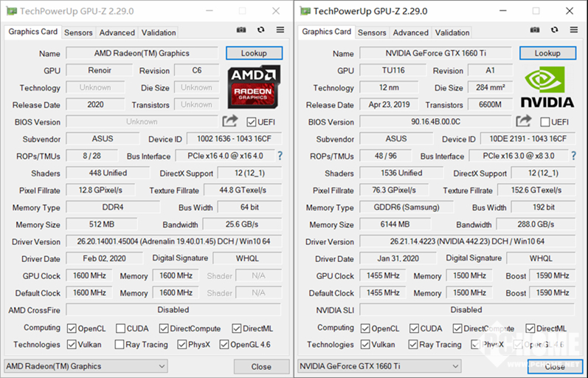Click Lookup button in AMD window
Screen dimensions: 588x378
[254, 53]
